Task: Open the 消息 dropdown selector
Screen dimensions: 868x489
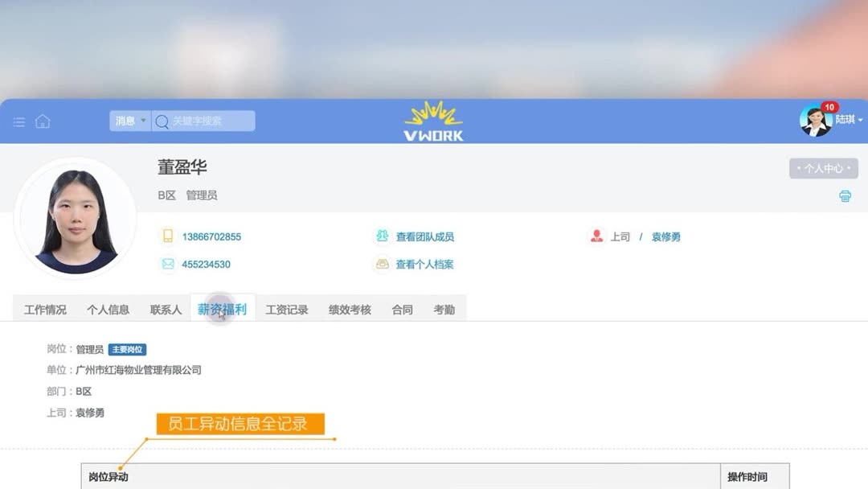Action: point(130,121)
